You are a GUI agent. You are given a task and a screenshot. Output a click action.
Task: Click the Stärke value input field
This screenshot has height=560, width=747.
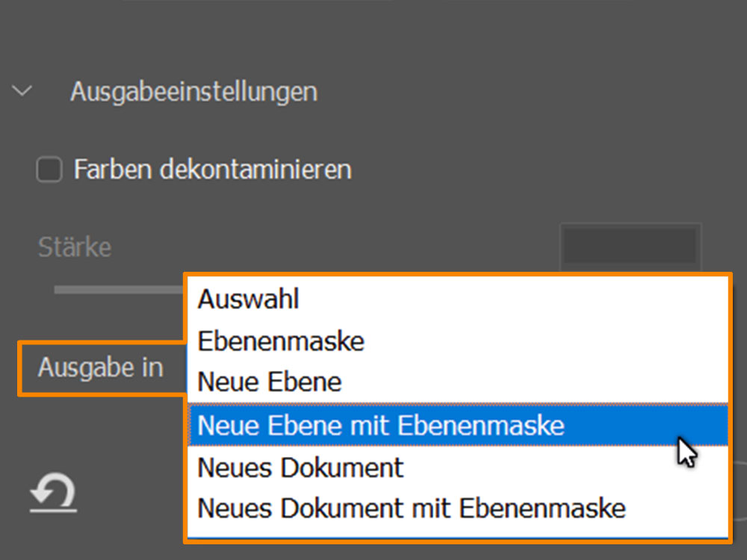[x=630, y=246]
